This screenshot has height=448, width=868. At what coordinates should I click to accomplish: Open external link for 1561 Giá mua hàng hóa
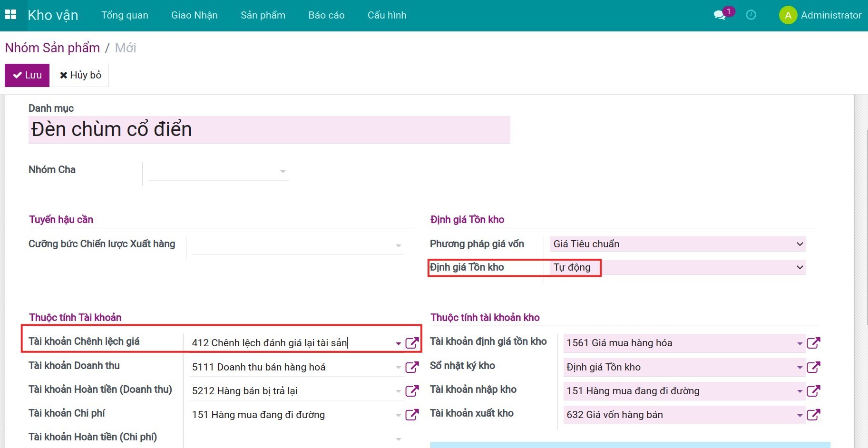pyautogui.click(x=813, y=343)
